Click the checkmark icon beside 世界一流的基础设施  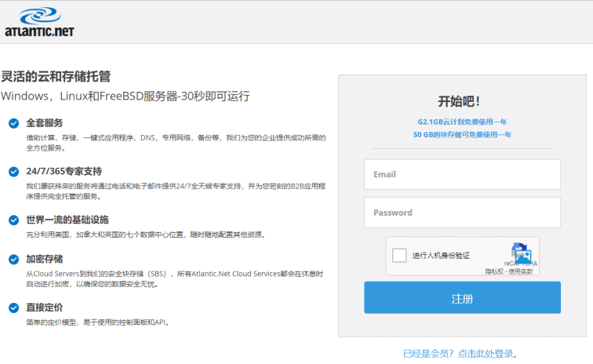[13, 220]
